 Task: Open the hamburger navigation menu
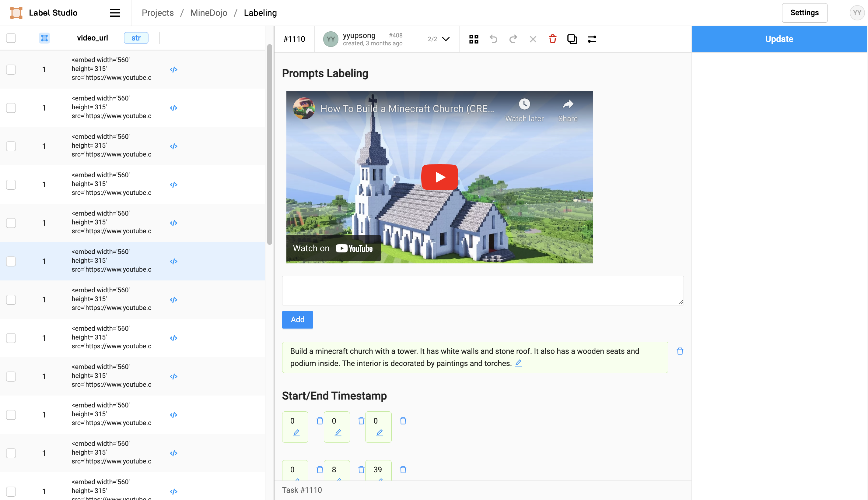pyautogui.click(x=115, y=13)
